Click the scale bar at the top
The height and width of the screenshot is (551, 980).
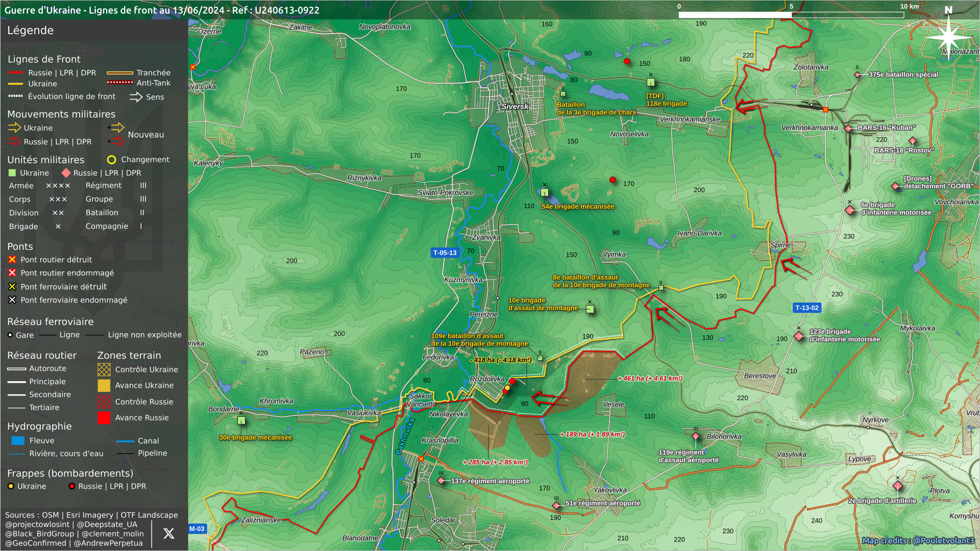[791, 15]
